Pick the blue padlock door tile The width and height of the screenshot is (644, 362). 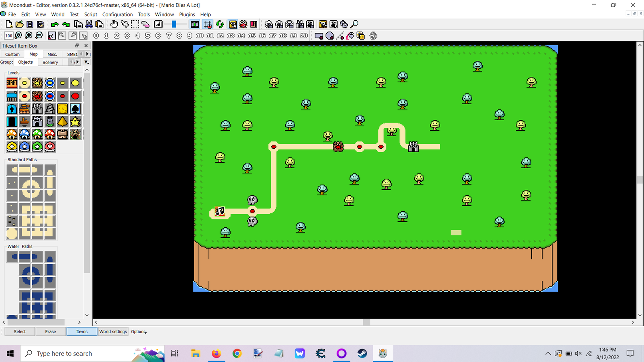pos(12,109)
